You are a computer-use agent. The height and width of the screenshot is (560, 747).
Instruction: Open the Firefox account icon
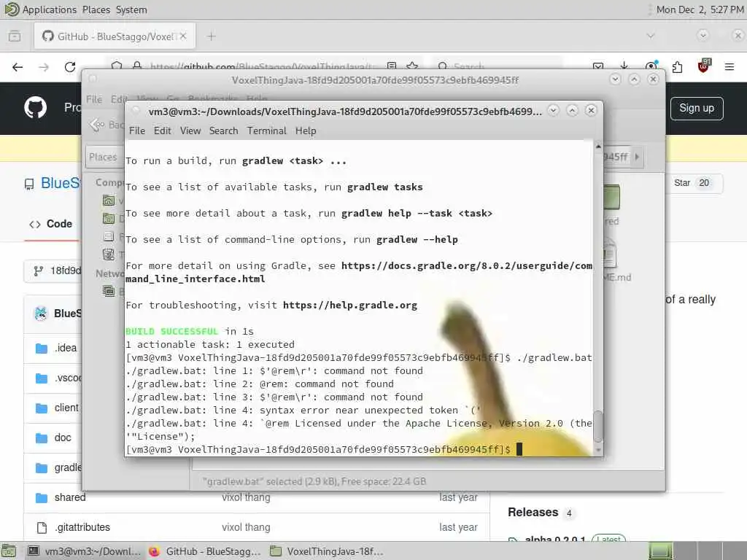click(x=651, y=66)
